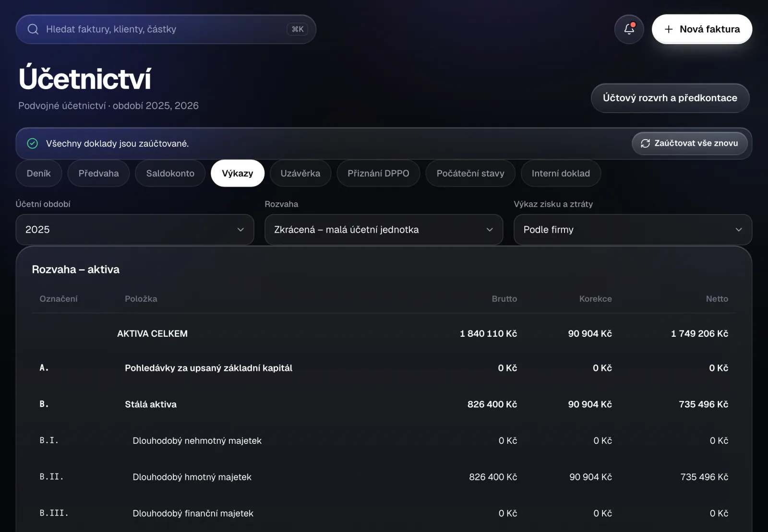Create a new invoice with Nová faktura
The height and width of the screenshot is (532, 768).
pos(702,29)
